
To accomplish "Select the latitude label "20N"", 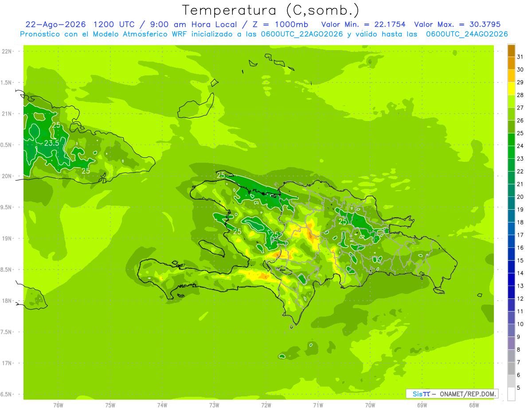I will click(8, 176).
